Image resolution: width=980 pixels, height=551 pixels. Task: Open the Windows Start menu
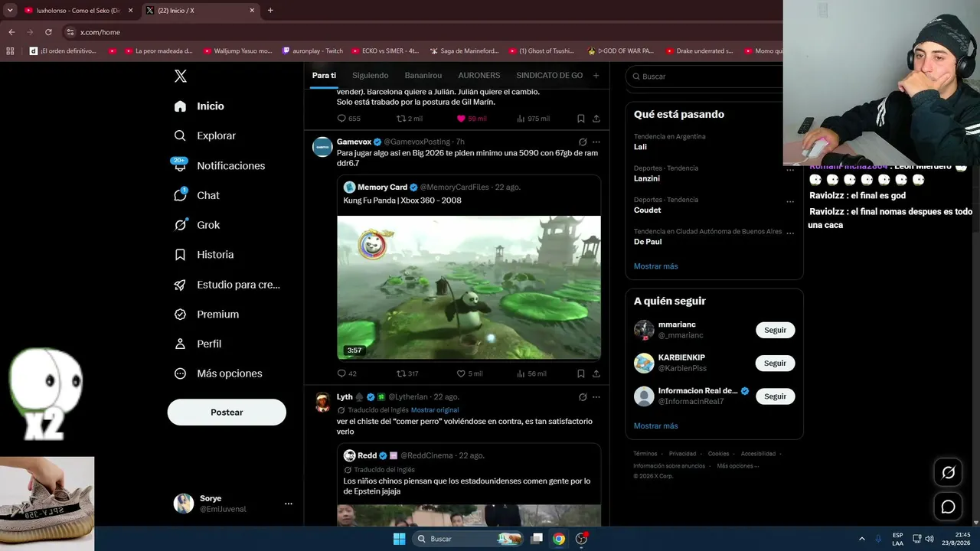399,539
